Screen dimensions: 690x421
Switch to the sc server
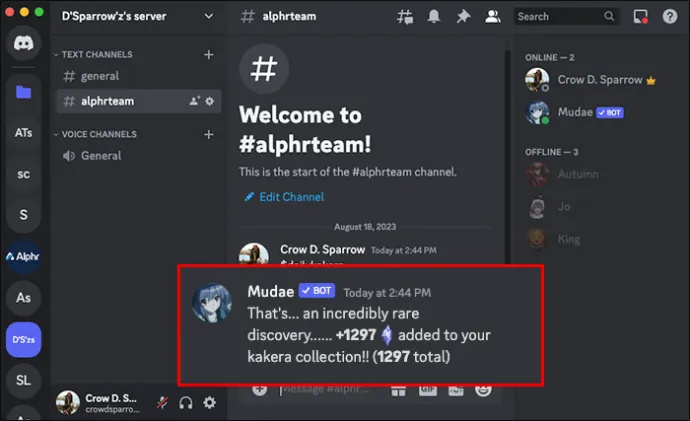click(x=23, y=174)
